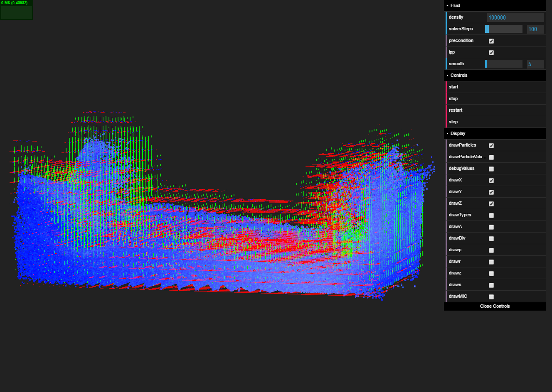Enable debugValues checkbox
This screenshot has height=392, width=552.
click(x=491, y=169)
